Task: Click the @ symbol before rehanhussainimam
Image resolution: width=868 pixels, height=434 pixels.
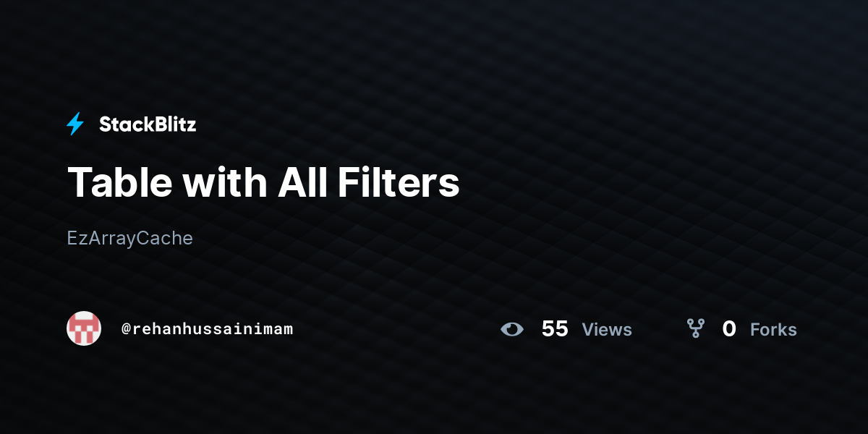Action: (126, 329)
